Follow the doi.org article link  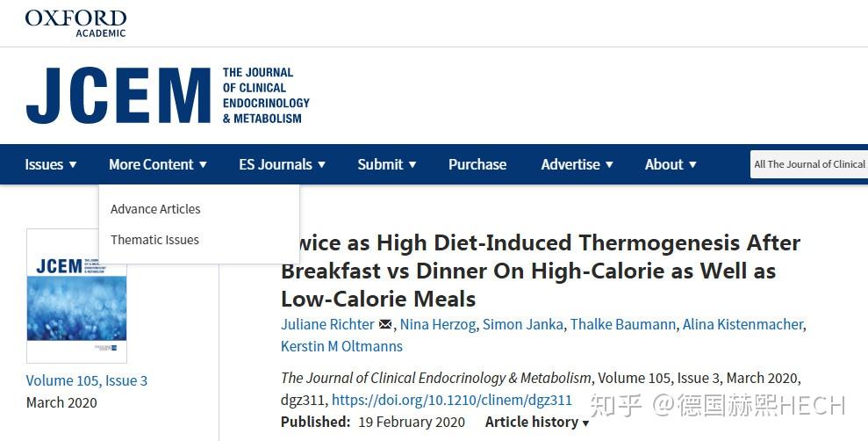(452, 400)
